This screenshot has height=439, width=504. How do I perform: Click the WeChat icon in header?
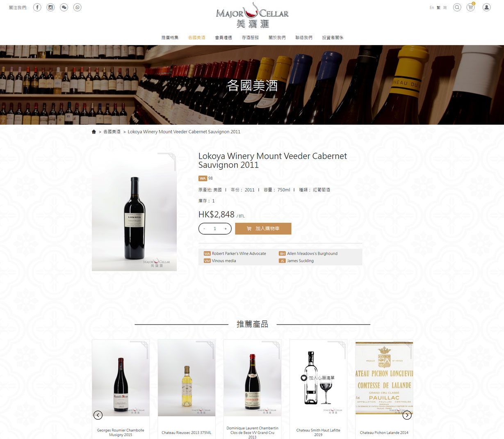[64, 7]
